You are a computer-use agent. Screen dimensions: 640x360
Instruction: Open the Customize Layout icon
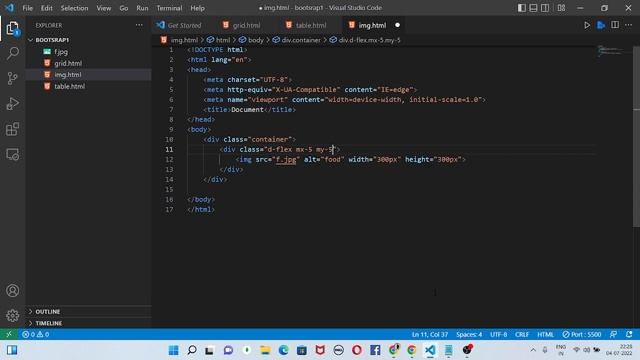[562, 8]
